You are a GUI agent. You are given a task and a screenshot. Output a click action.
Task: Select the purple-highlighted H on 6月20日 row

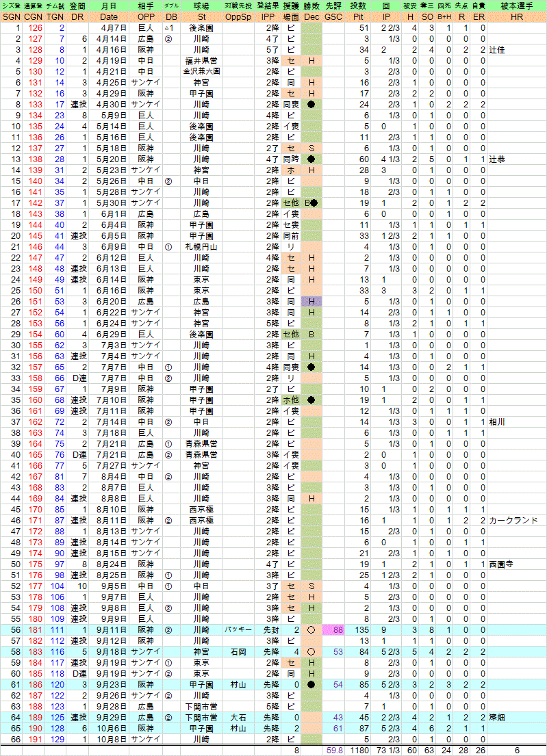tap(311, 301)
